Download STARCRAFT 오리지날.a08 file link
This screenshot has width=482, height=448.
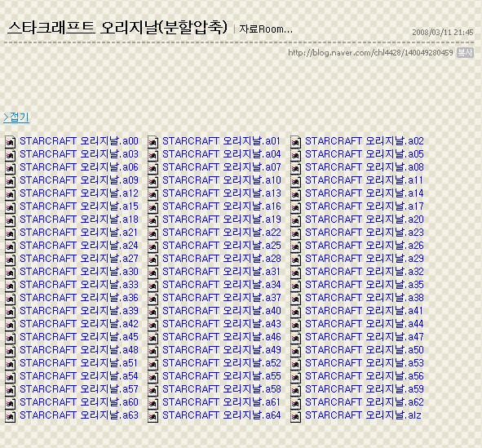click(365, 167)
